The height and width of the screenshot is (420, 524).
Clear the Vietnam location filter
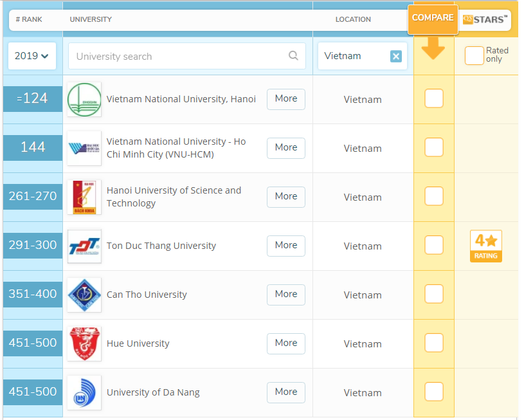(x=396, y=57)
